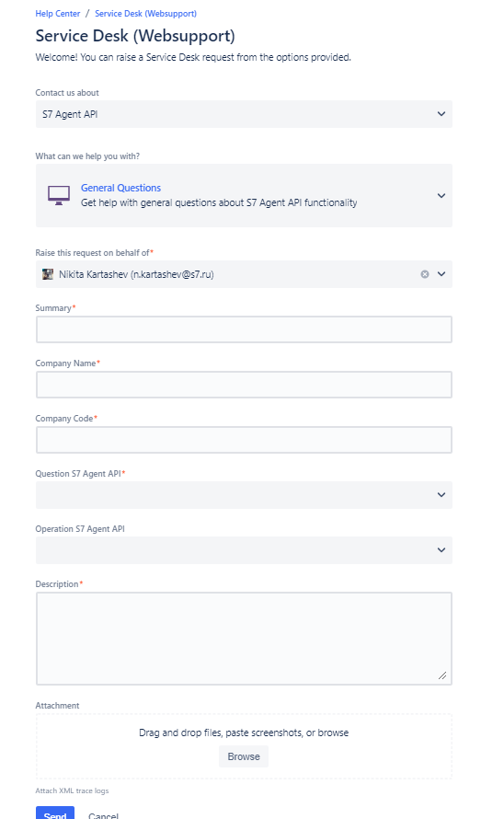
Task: Click the Summary text field
Action: [244, 329]
